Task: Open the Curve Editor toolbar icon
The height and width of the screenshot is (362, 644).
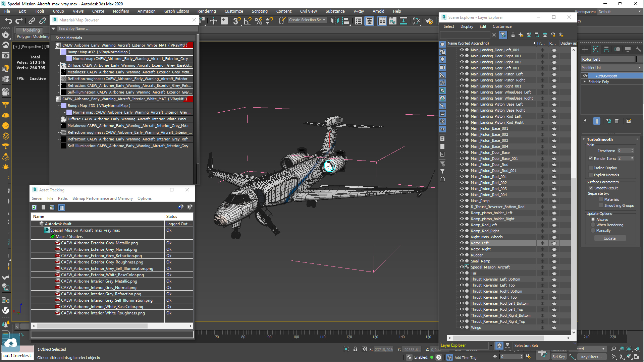Action: tap(393, 21)
